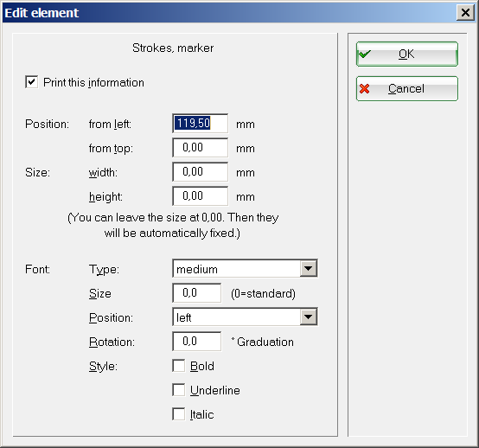Enable the Underline style checkbox
The height and width of the screenshot is (448, 479).
(x=178, y=390)
